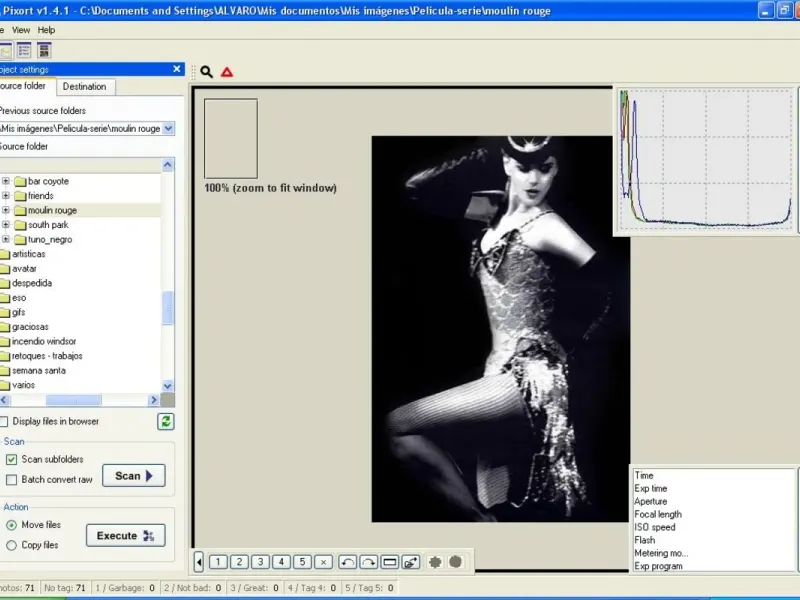Viewport: 800px width, 600px height.
Task: Rotate image left with the counterclockwise arrow
Action: [347, 562]
